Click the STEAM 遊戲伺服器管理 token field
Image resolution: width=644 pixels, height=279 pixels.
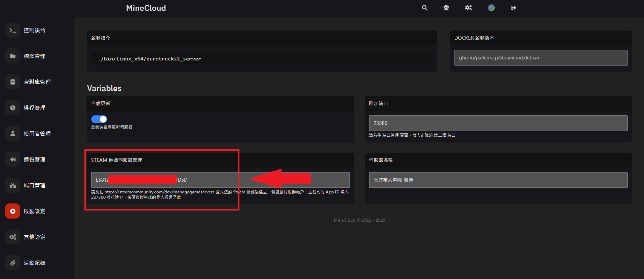[x=220, y=180]
